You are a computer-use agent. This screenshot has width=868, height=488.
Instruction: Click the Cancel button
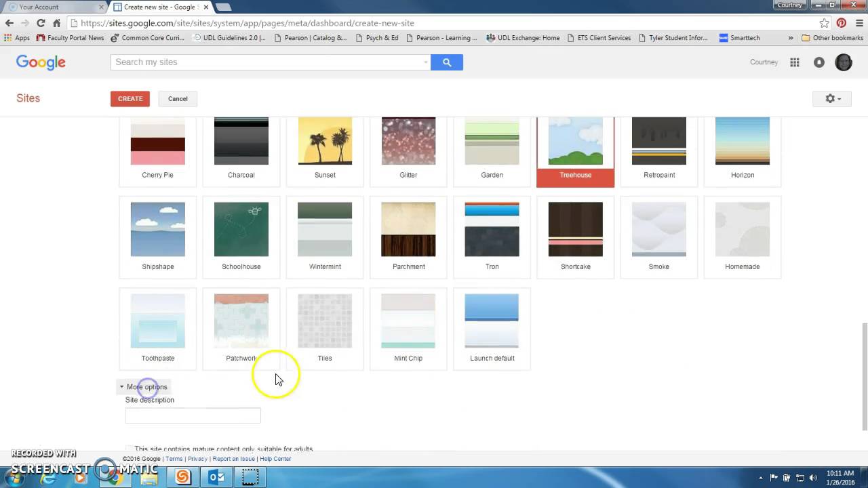[x=178, y=98]
